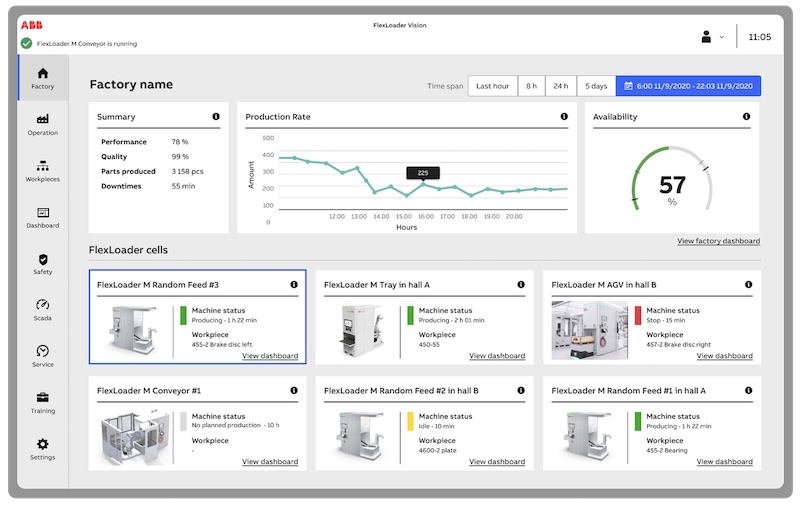Open Workpieces from the sidebar
The image size is (800, 506).
[43, 171]
